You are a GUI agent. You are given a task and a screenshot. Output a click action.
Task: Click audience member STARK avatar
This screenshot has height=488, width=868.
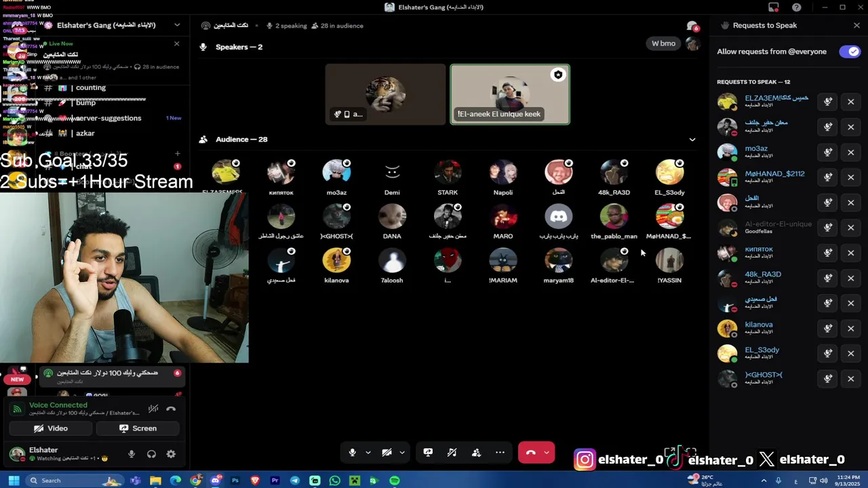448,174
